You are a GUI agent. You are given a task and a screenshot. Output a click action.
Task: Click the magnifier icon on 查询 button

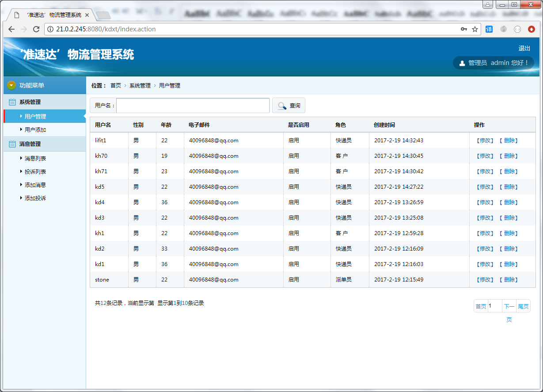(x=282, y=106)
